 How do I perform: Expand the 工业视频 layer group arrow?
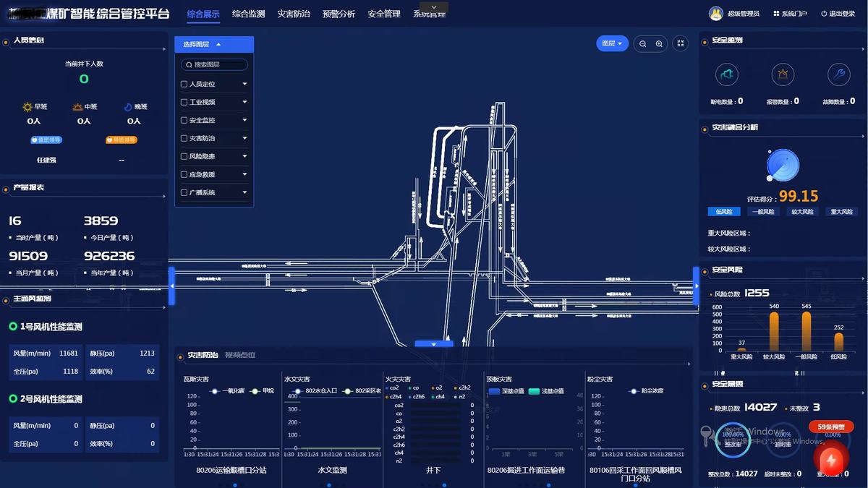point(244,102)
